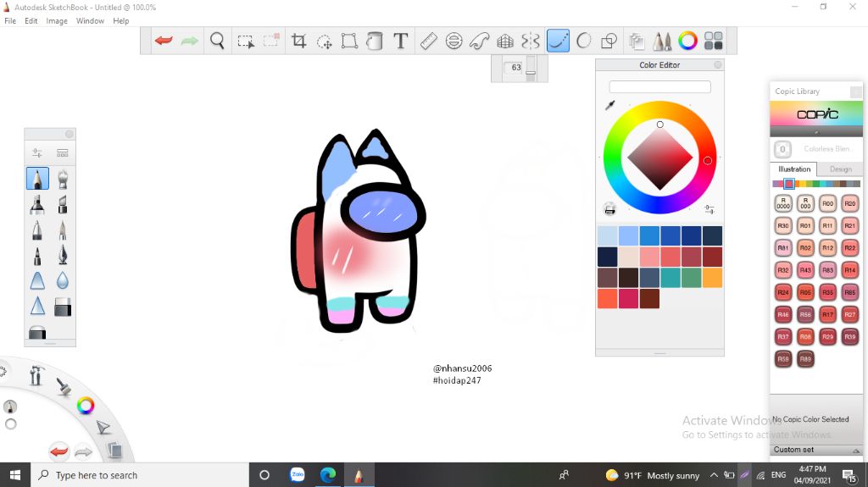The height and width of the screenshot is (487, 868).
Task: Click the green Redo arrow in top toolbar
Action: [189, 41]
